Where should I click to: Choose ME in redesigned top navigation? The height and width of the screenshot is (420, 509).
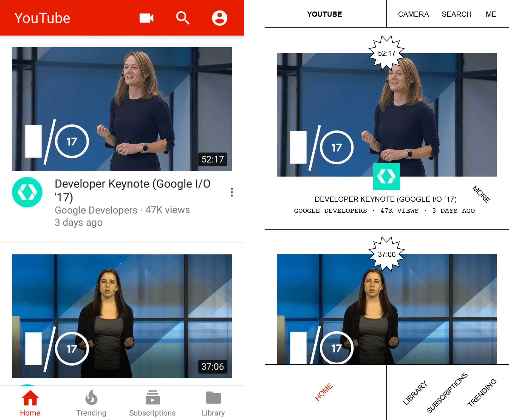pyautogui.click(x=491, y=14)
